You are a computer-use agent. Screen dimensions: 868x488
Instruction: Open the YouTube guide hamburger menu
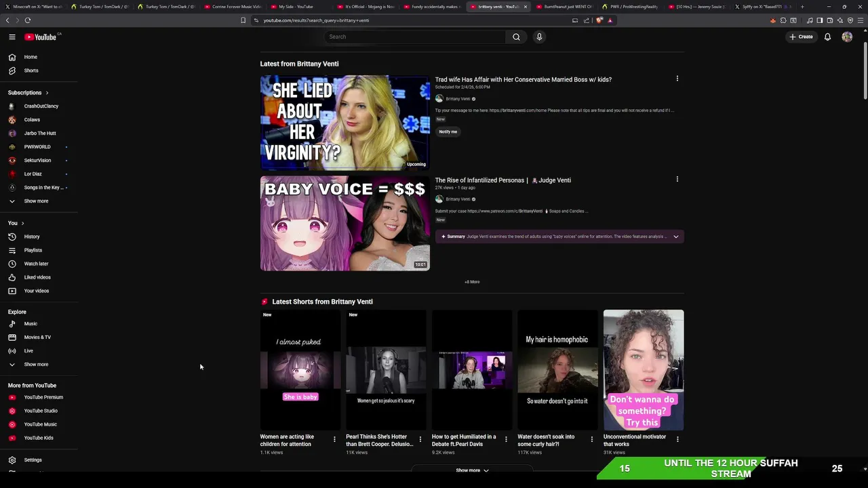[12, 37]
